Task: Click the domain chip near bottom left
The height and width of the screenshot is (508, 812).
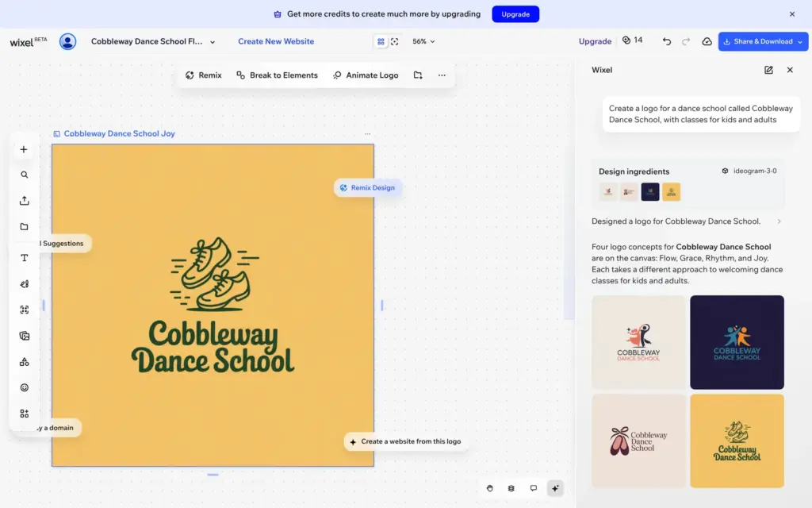Action: 59,428
